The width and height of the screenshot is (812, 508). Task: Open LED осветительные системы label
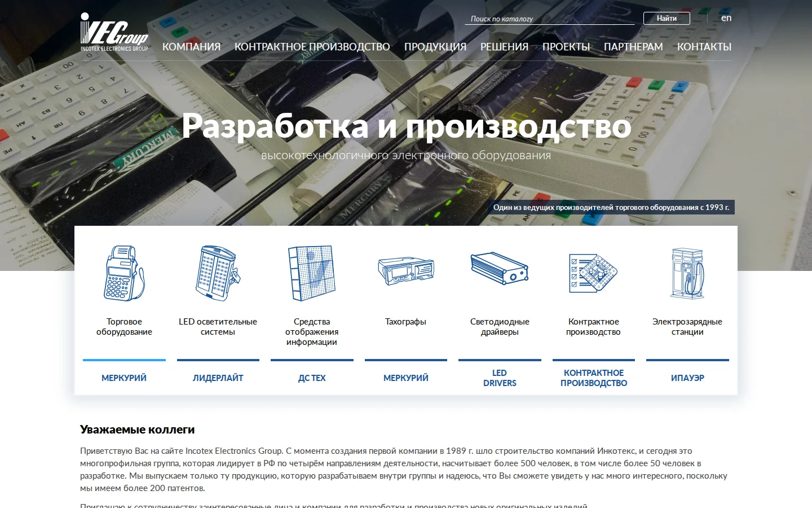[218, 327]
